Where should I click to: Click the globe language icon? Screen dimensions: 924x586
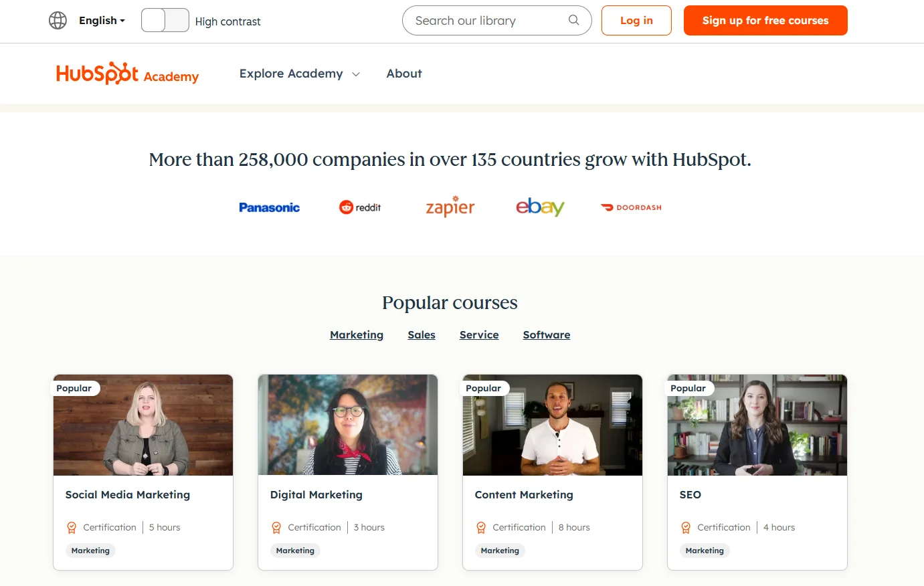coord(58,20)
